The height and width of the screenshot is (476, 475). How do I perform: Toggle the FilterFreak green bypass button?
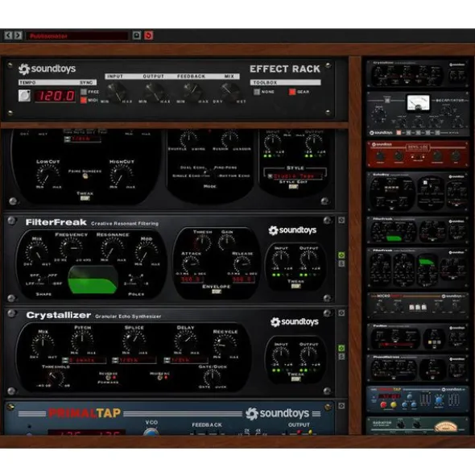click(341, 255)
